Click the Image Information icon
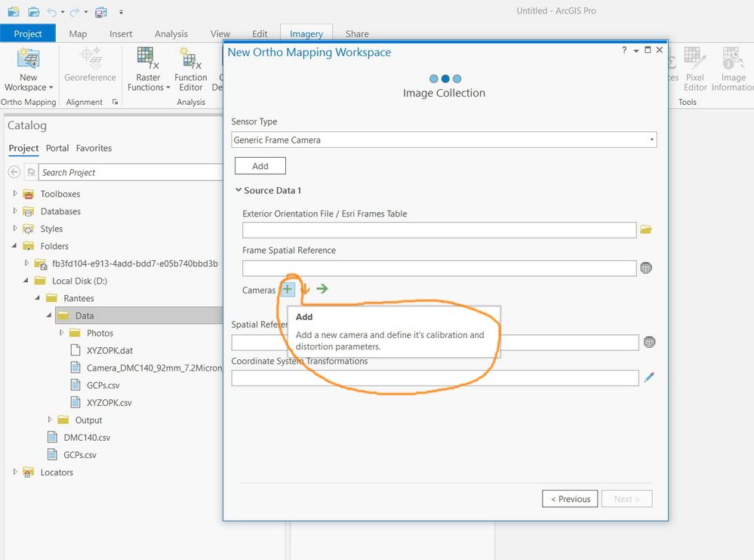The image size is (754, 560). point(732,58)
